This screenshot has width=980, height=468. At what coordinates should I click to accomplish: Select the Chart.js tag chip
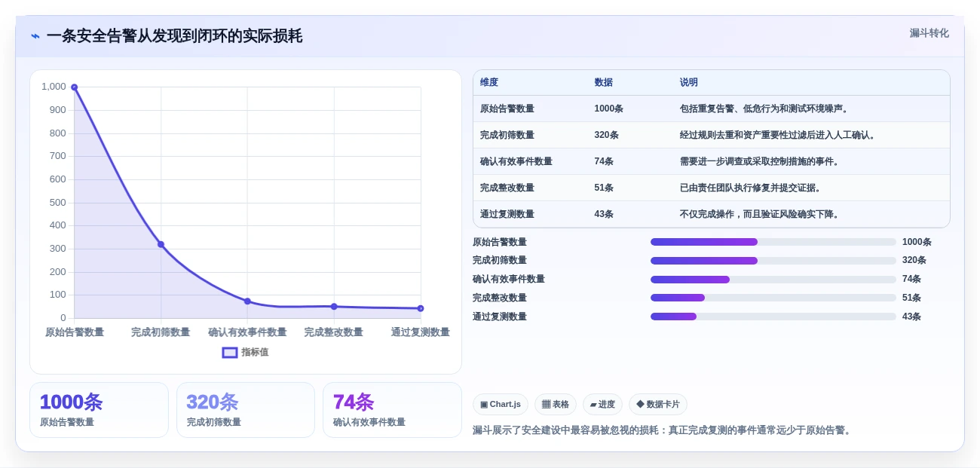coord(501,404)
